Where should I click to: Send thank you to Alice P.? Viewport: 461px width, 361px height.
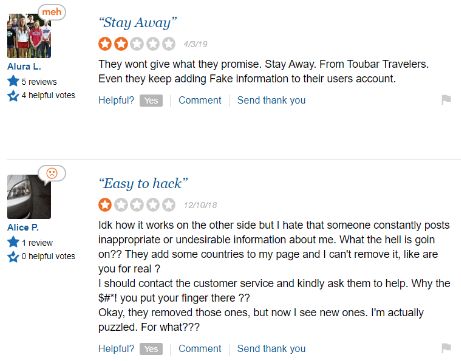coord(271,348)
